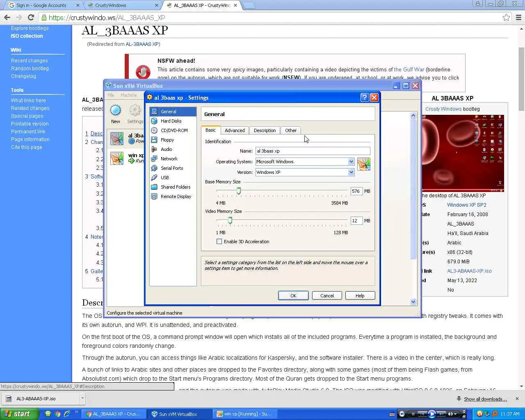Open AL3-ABAAAS-XP.iso download options arrow
525x420 pixels.
tap(82, 398)
